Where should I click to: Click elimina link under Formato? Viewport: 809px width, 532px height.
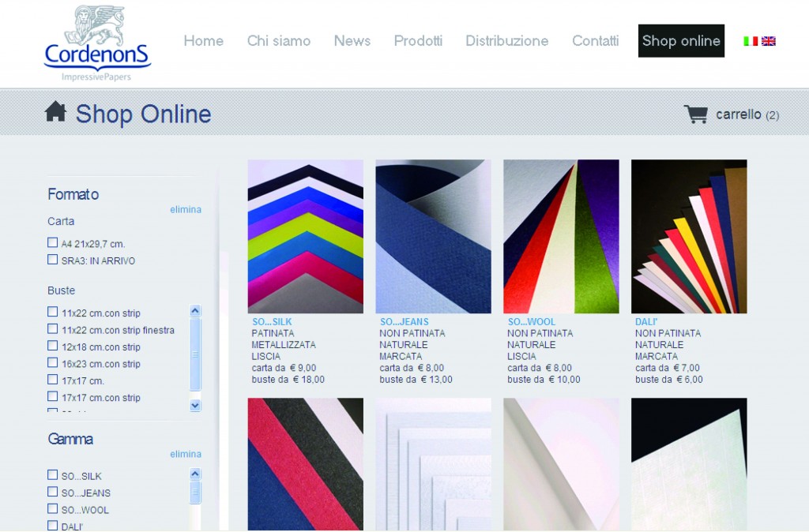[x=186, y=210]
